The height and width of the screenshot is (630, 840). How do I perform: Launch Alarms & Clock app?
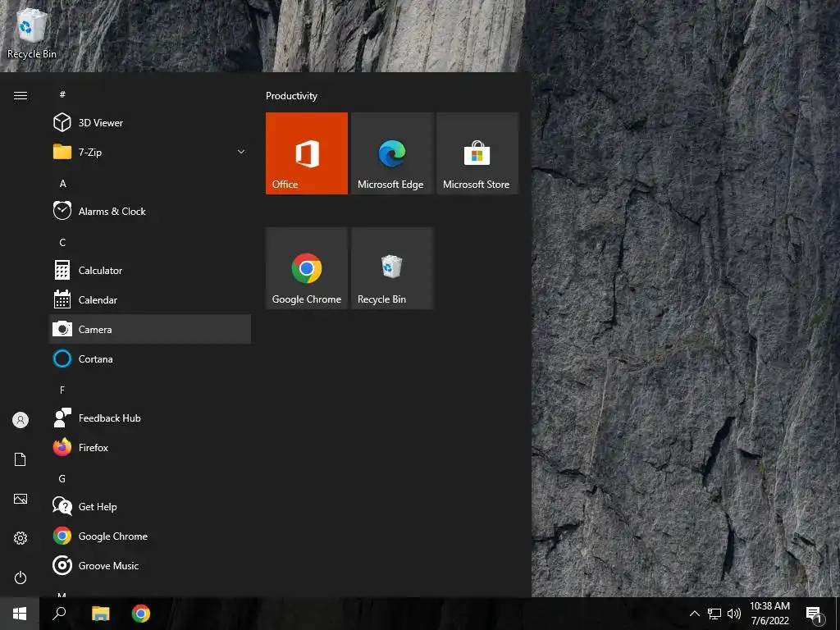point(150,211)
